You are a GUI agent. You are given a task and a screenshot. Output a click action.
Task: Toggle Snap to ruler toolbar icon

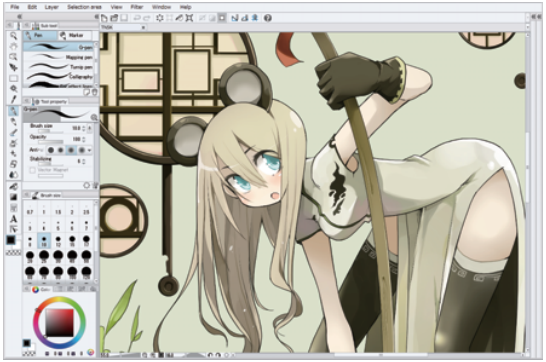coord(235,18)
